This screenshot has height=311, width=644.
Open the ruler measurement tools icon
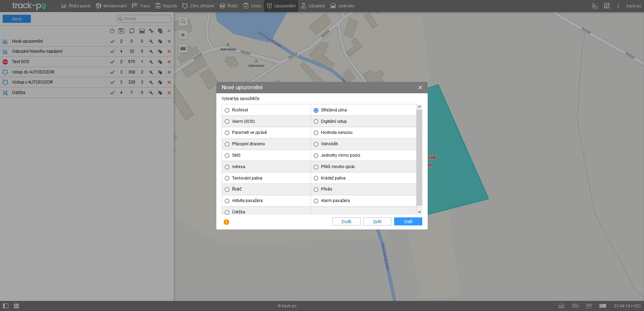point(595,6)
